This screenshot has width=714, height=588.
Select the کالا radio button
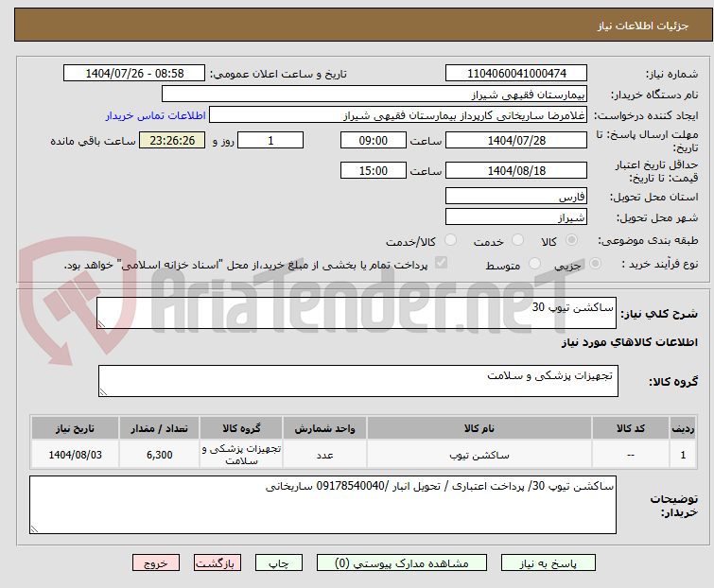[571, 240]
